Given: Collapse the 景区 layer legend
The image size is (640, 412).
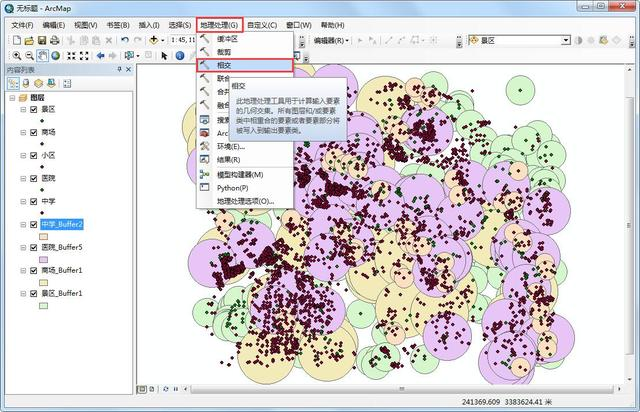Looking at the screenshot, I should (x=23, y=109).
